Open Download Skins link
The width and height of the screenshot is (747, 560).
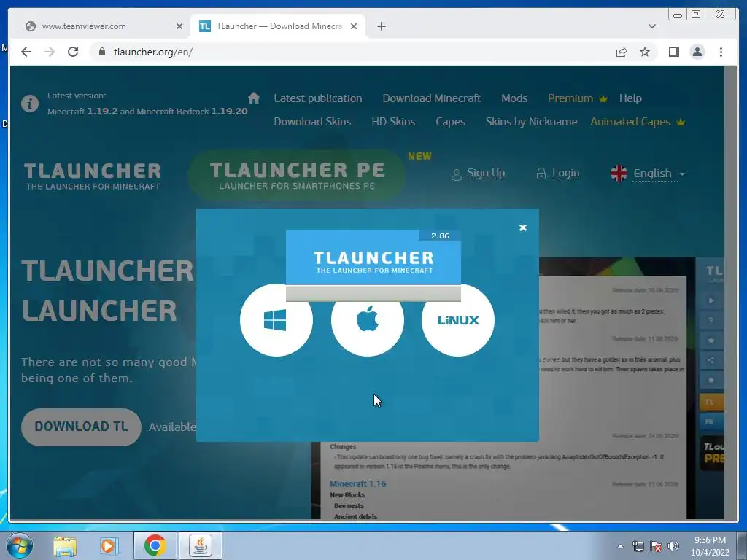coord(312,122)
